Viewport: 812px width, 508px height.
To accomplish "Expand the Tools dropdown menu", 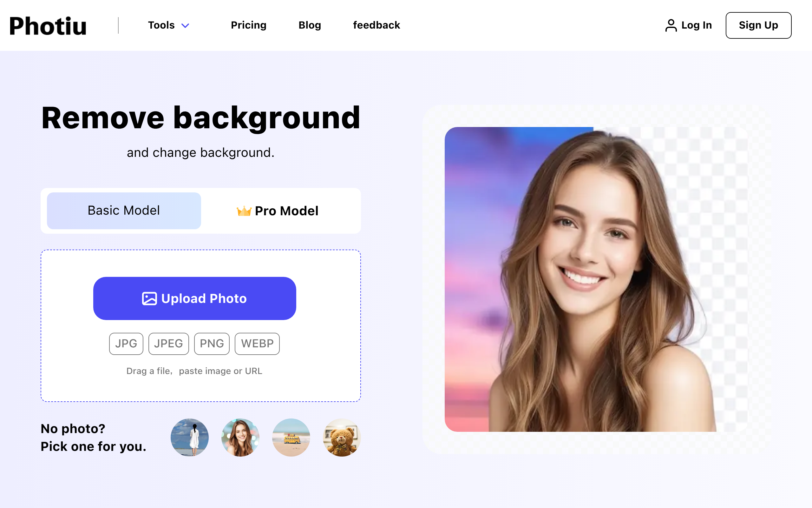I will click(x=169, y=25).
